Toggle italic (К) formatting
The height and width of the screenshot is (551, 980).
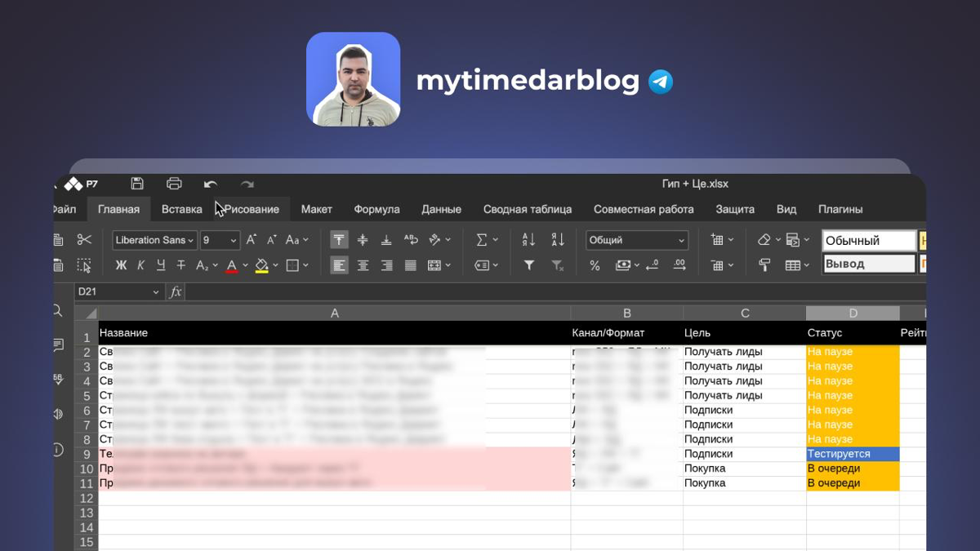(x=140, y=265)
